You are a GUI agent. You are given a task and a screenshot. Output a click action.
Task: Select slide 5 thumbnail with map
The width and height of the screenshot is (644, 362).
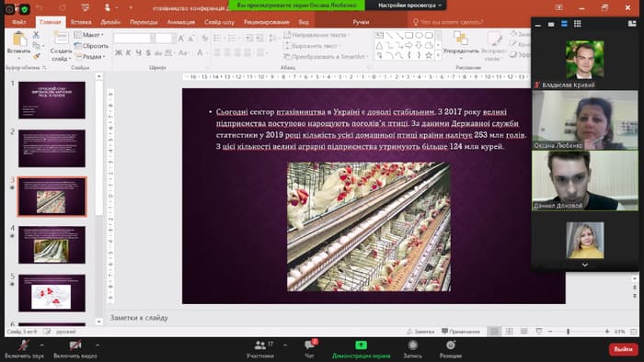click(x=52, y=293)
